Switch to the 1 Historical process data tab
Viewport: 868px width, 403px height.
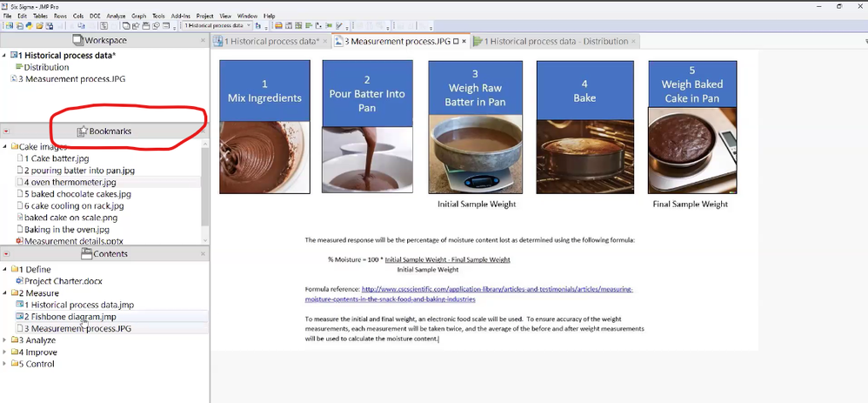click(271, 41)
